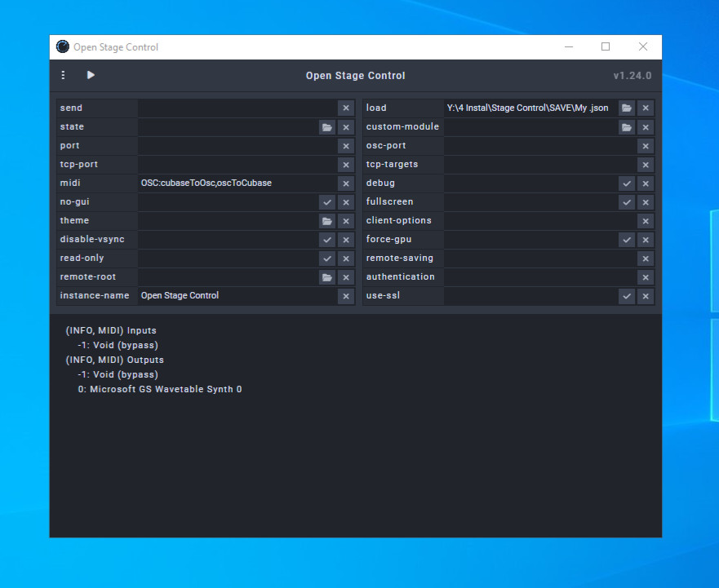Image resolution: width=719 pixels, height=588 pixels.
Task: Select the (INFO, MIDI) Outputs console line
Action: 114,360
